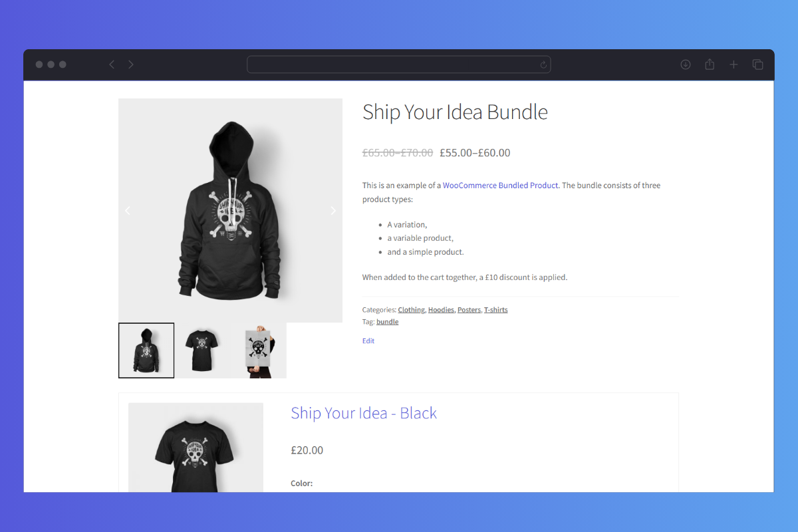Image resolution: width=798 pixels, height=532 pixels.
Task: Show tab overview icon
Action: [x=757, y=65]
